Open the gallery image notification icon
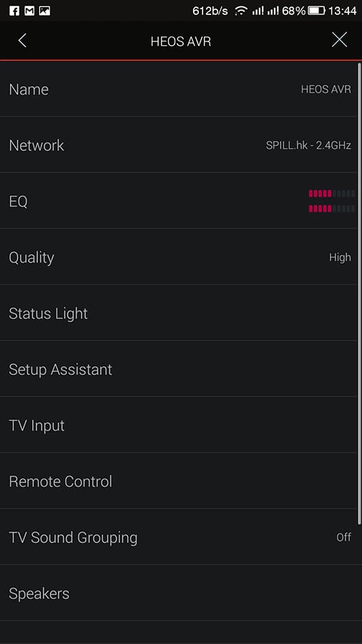Image resolution: width=362 pixels, height=644 pixels. (44, 11)
